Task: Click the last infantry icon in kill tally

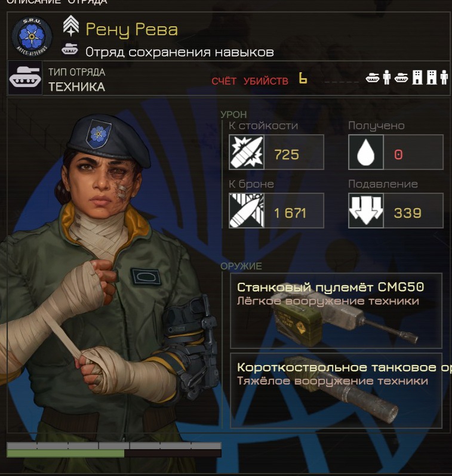Action: click(x=444, y=77)
